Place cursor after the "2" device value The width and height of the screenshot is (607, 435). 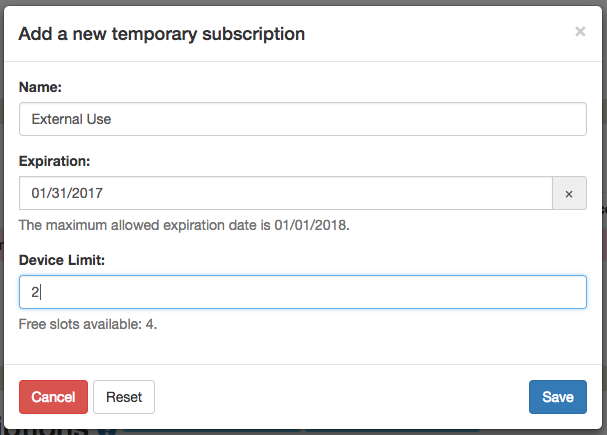tap(39, 292)
